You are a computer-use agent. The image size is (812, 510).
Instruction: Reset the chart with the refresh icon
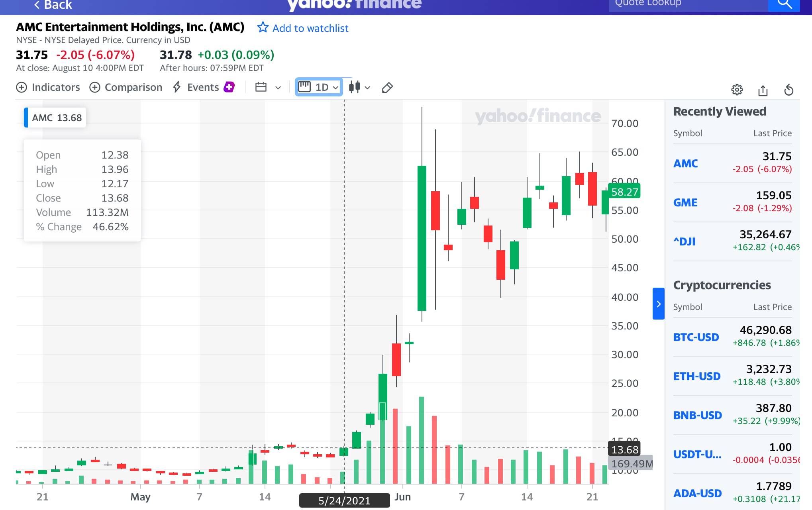[x=788, y=90]
